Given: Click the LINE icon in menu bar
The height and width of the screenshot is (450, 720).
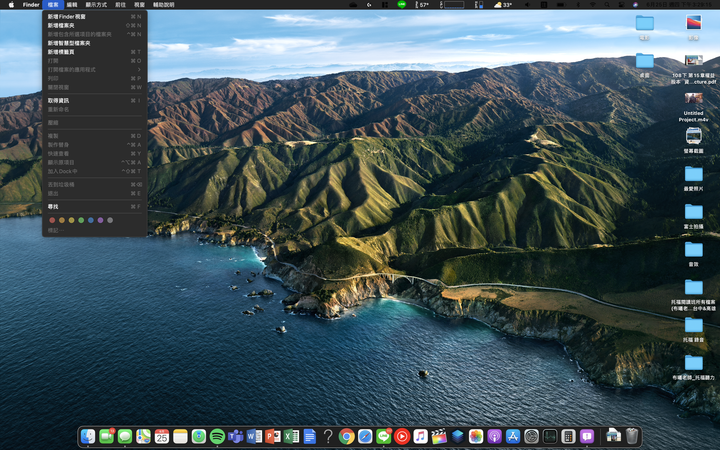Looking at the screenshot, I should 401,5.
